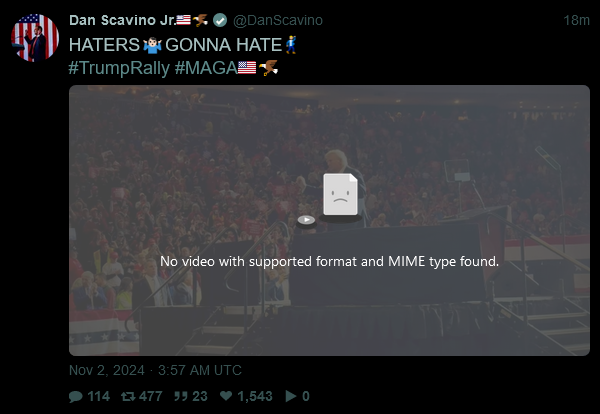600x414 pixels.
Task: Click the quote icon showing 23
Action: click(x=181, y=396)
